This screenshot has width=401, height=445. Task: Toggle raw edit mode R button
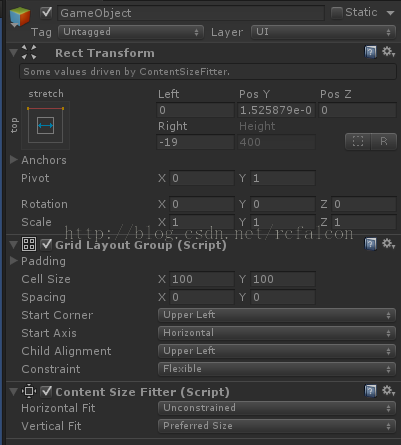point(384,142)
